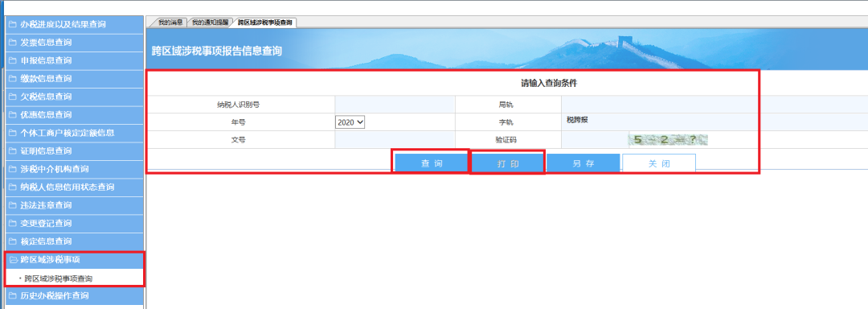This screenshot has height=309, width=868.
Task: Expand the 个体工商户核定定额信息 folder
Action: pyautogui.click(x=74, y=133)
